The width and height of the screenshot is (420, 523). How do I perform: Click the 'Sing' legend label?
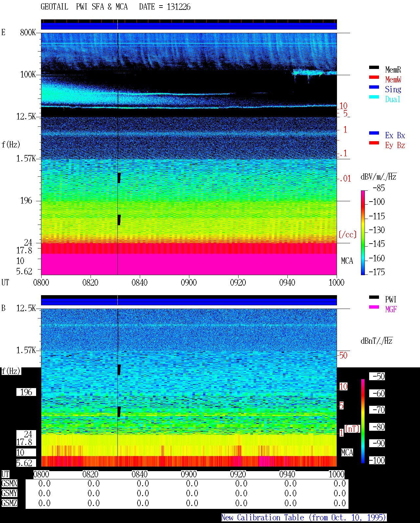(393, 89)
